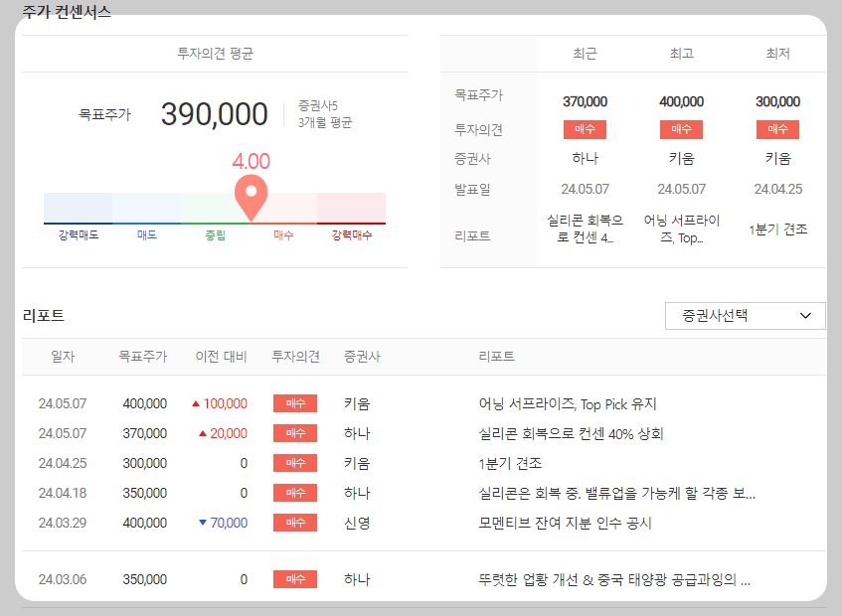This screenshot has width=842, height=616.
Task: Click the 최고 column report 어닝 서프라이즈, Top...
Action: (x=681, y=229)
